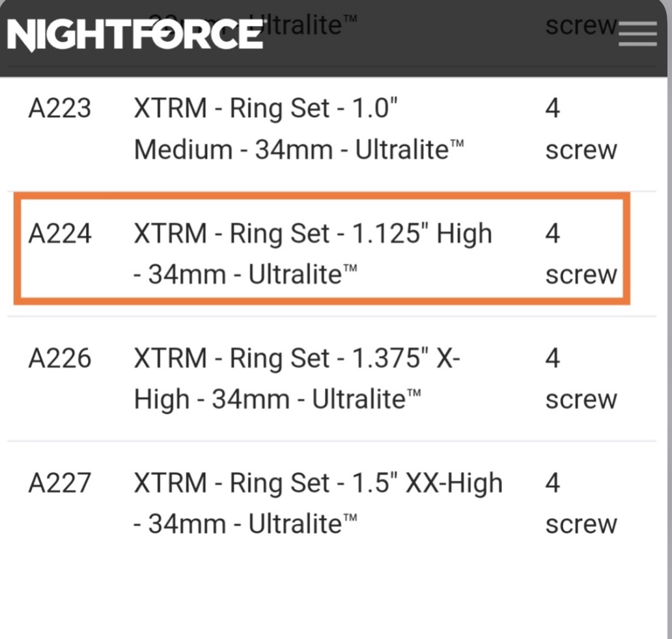Open the hamburger menu icon

click(x=637, y=34)
